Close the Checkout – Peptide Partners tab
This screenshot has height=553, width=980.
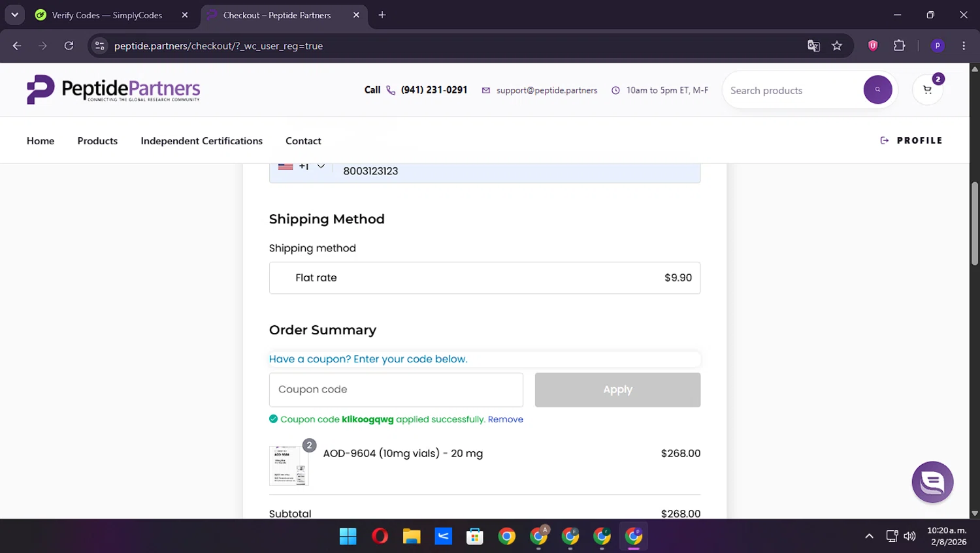click(356, 15)
